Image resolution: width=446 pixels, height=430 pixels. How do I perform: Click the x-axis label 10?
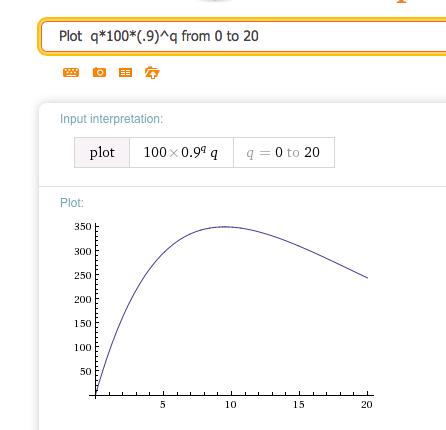231,405
